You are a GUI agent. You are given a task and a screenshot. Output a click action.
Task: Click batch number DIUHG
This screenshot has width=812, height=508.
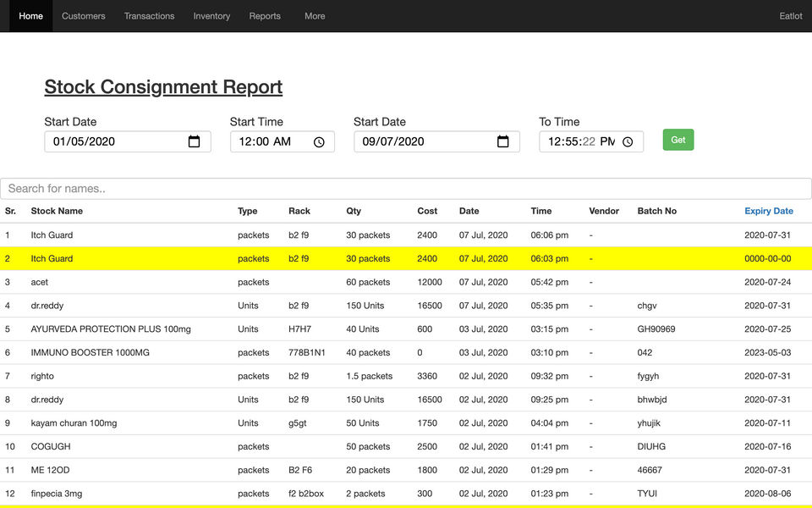tap(651, 446)
